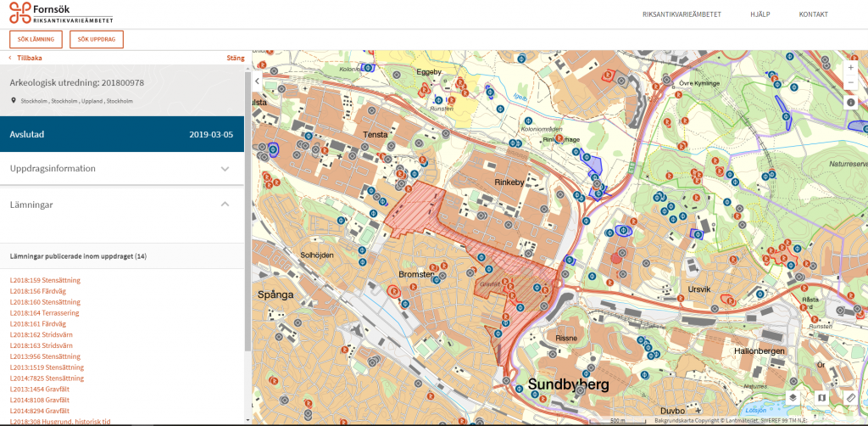Collapse the side panel with arrow
Screen dimensions: 868x426
[257, 81]
